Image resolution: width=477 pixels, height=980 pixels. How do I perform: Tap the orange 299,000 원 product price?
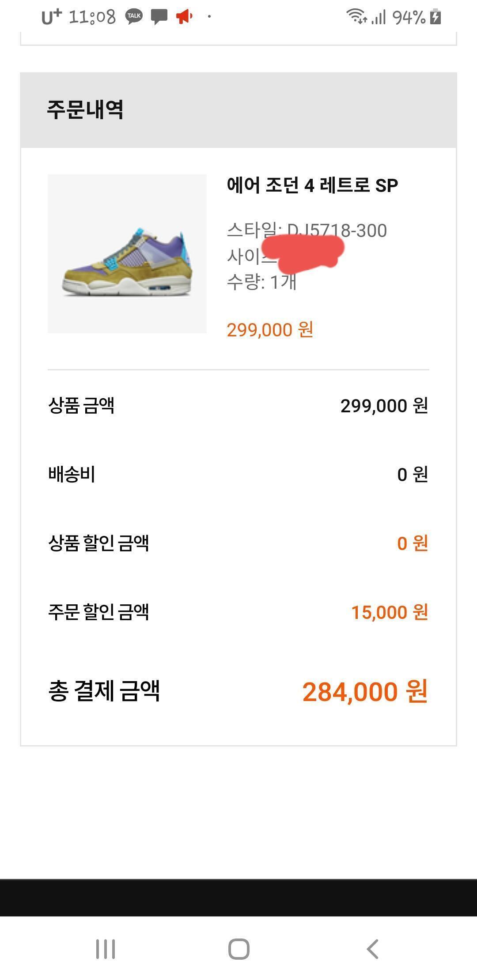pyautogui.click(x=270, y=330)
